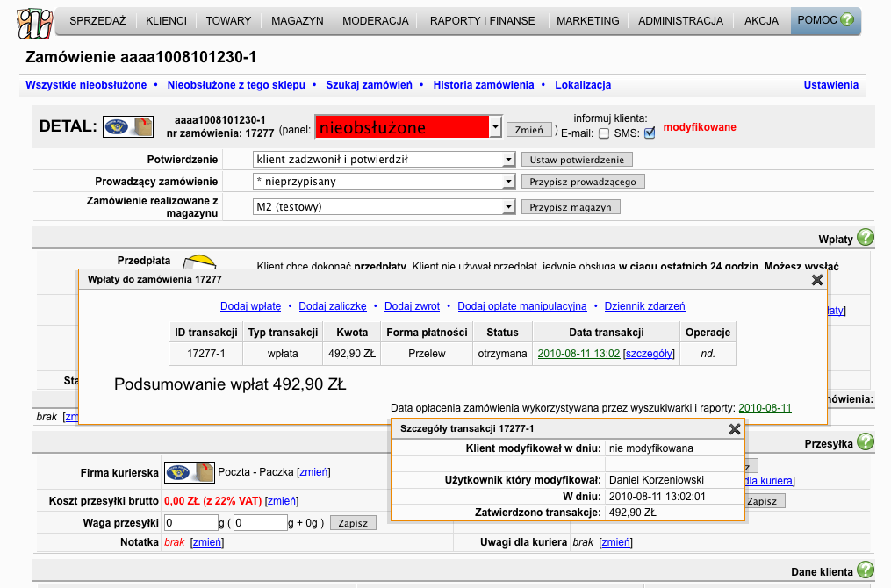Open the nieobsłużone status dropdown
This screenshot has height=588, width=891.
coord(408,127)
